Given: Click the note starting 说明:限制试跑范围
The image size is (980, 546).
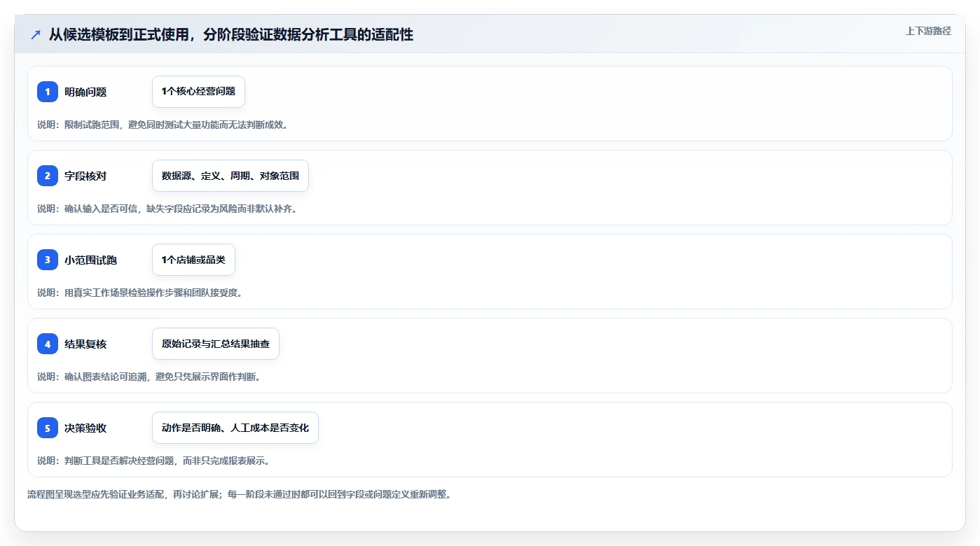Looking at the screenshot, I should point(163,125).
